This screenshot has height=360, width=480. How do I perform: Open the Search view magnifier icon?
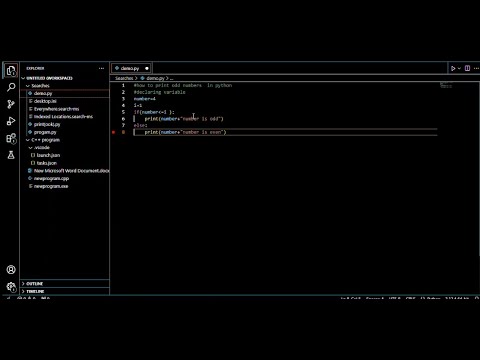coord(11,87)
